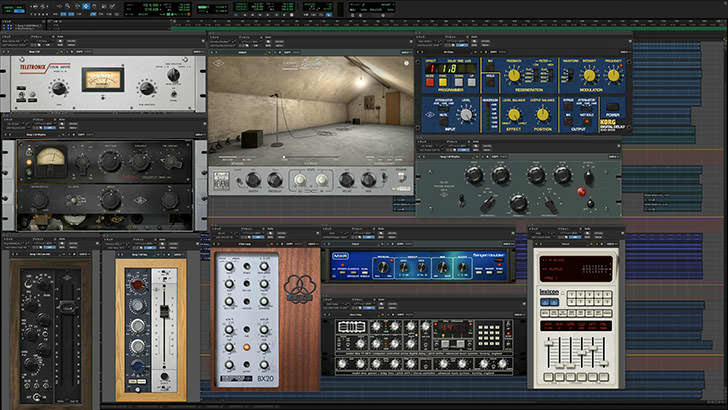Click the red pilot lamp on the green EQ
The height and width of the screenshot is (410, 728).
point(581,191)
